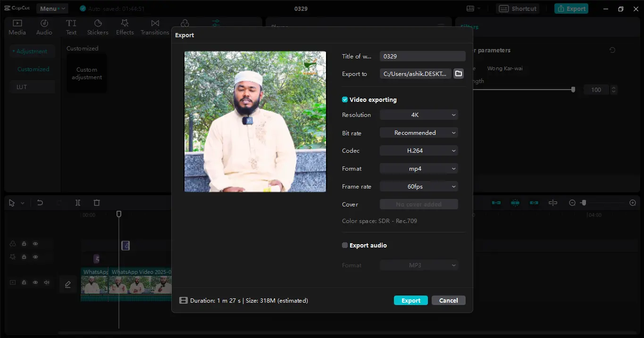The image size is (644, 338).
Task: Open the Transitions panel icon
Action: pos(155,27)
